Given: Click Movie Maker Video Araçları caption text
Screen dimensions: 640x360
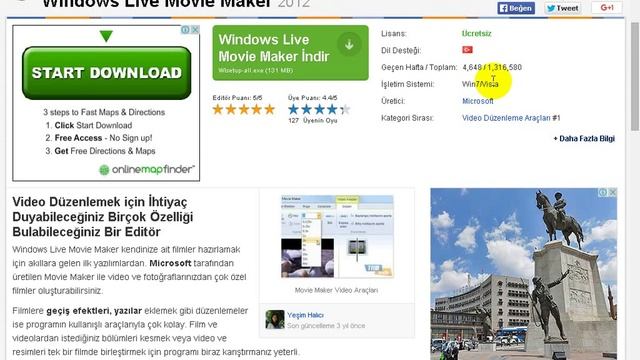Looking at the screenshot, I should tap(336, 290).
